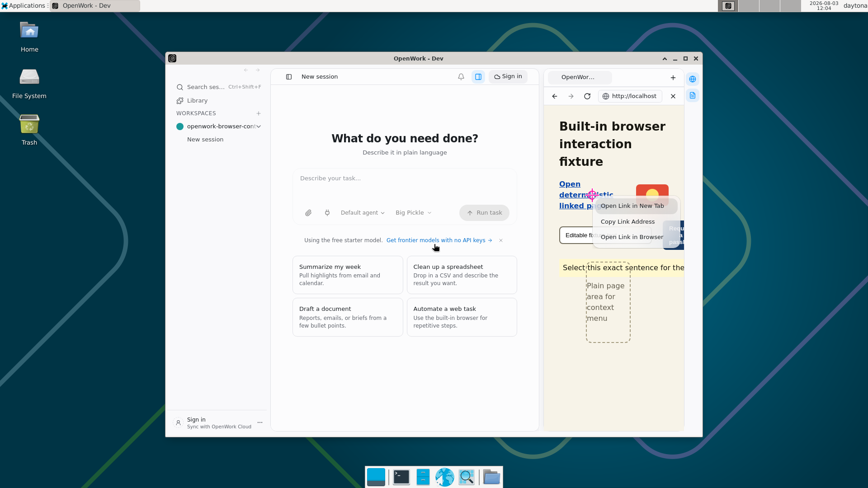Go back in built-in browser

555,96
